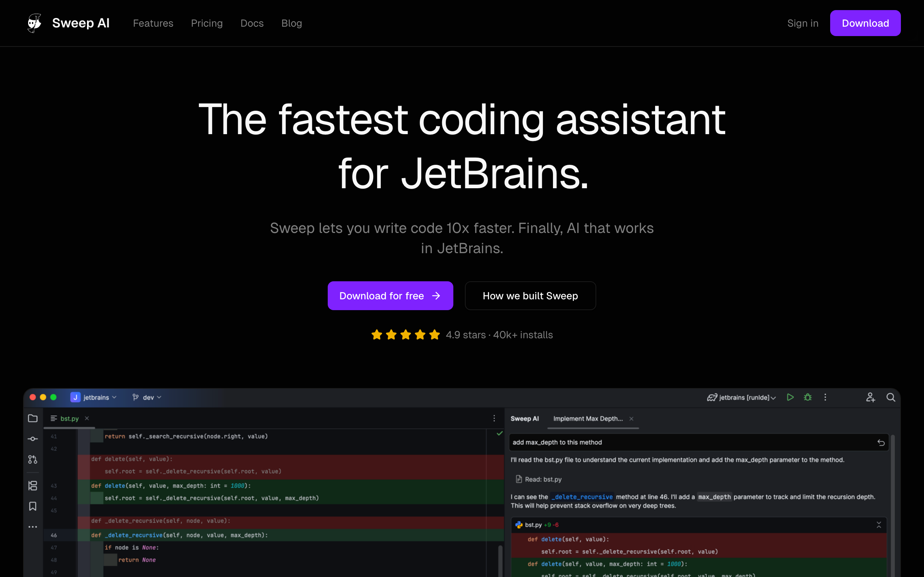
Task: Click the Bookmarks icon in IDE sidebar
Action: [x=33, y=506]
